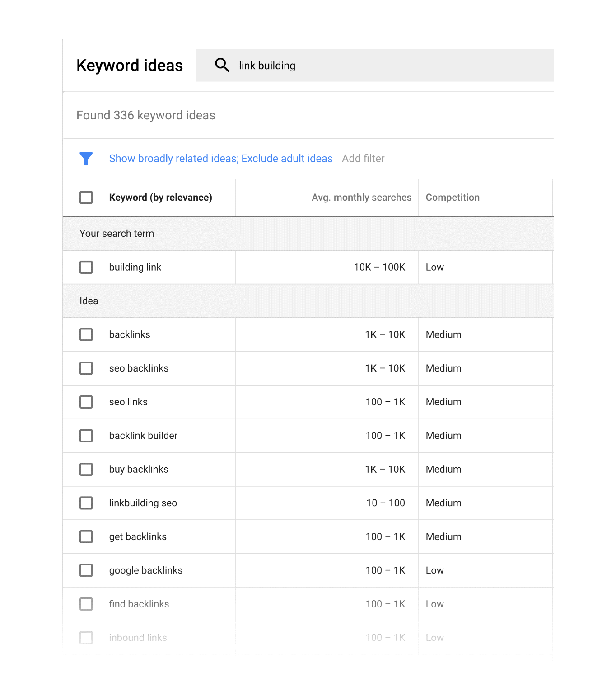
Task: Select the 'backlink builder' keyword text
Action: [143, 436]
